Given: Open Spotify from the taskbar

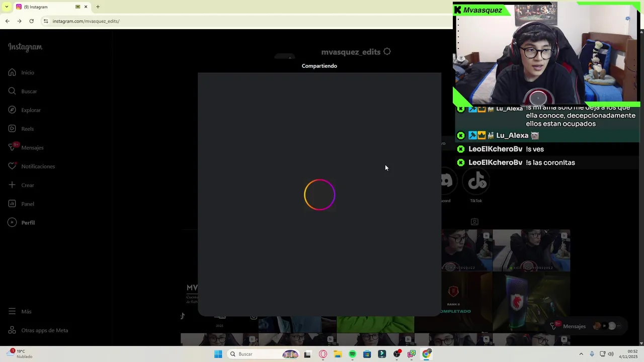Looking at the screenshot, I should 352,354.
